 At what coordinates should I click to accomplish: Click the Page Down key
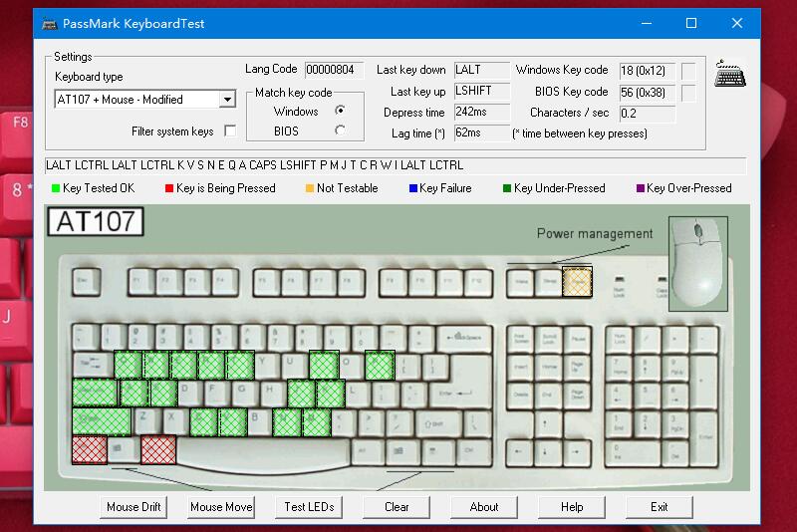(x=578, y=396)
